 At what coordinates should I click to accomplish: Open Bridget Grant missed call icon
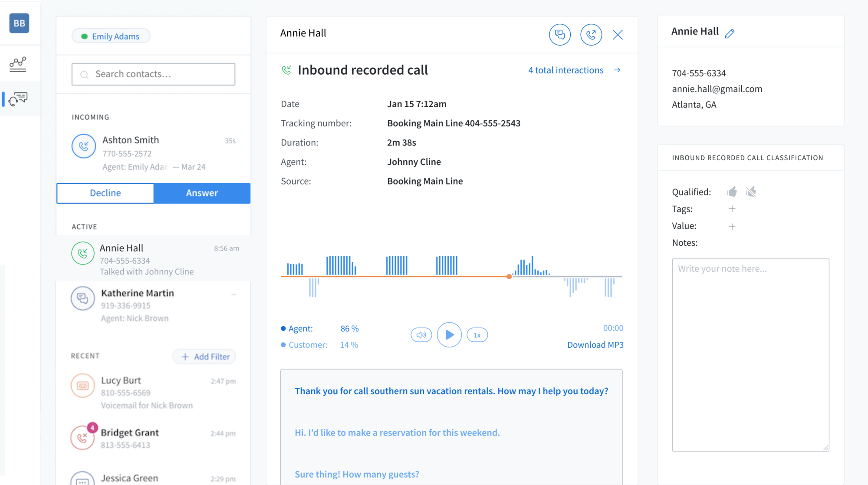tap(82, 437)
